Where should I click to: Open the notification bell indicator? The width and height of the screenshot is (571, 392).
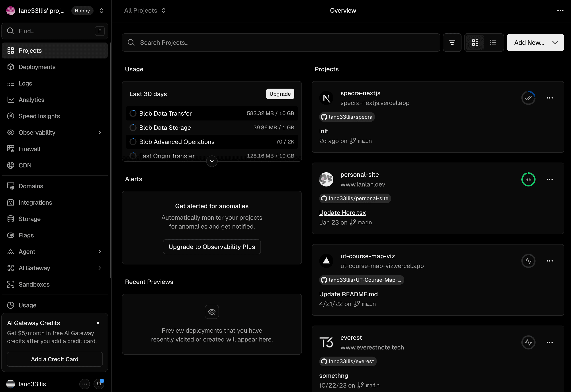point(99,384)
